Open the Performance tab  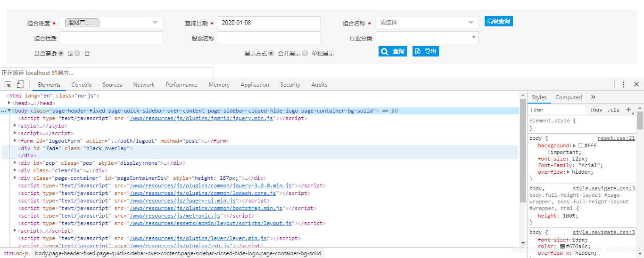pyautogui.click(x=182, y=85)
